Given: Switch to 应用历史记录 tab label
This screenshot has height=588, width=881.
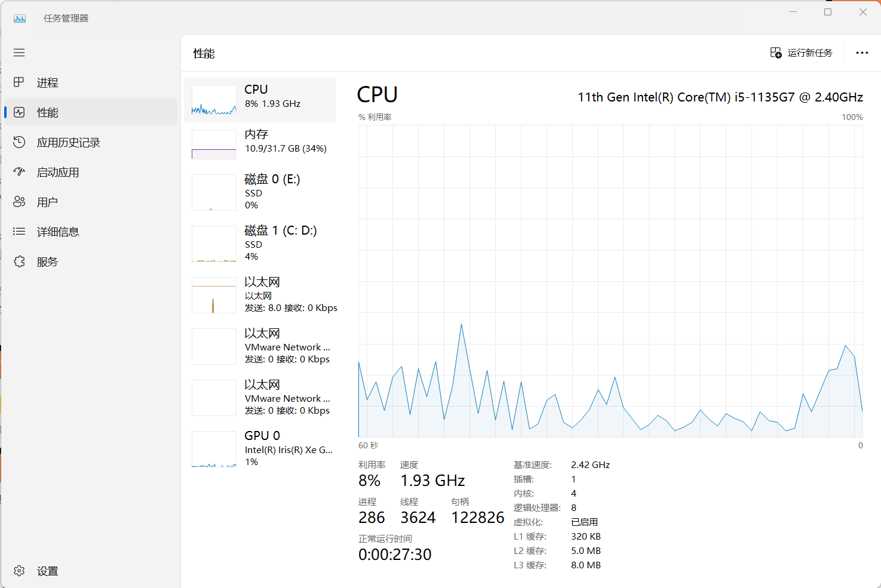Looking at the screenshot, I should (69, 142).
